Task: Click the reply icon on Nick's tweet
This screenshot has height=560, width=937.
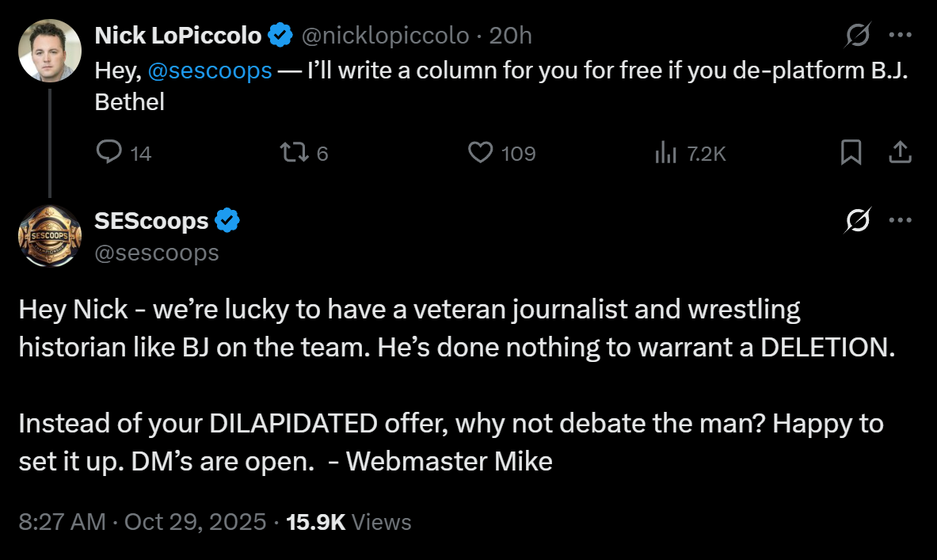Action: click(x=109, y=152)
